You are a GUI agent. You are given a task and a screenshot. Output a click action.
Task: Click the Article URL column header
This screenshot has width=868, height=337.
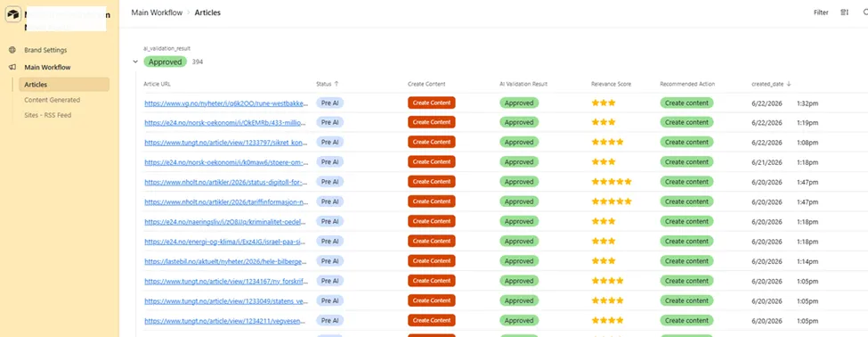click(158, 84)
